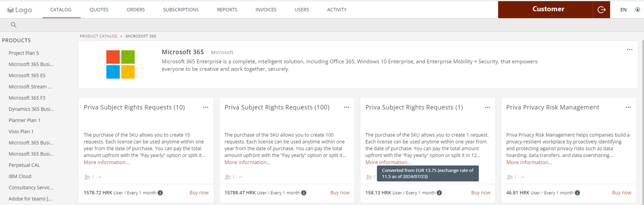The width and height of the screenshot is (644, 205).
Task: Open More information on Requests (100) card
Action: (x=248, y=162)
